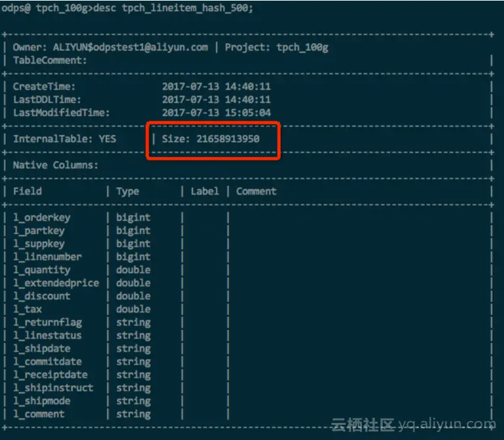Click the field name 'l_shipmode'

[x=41, y=401]
